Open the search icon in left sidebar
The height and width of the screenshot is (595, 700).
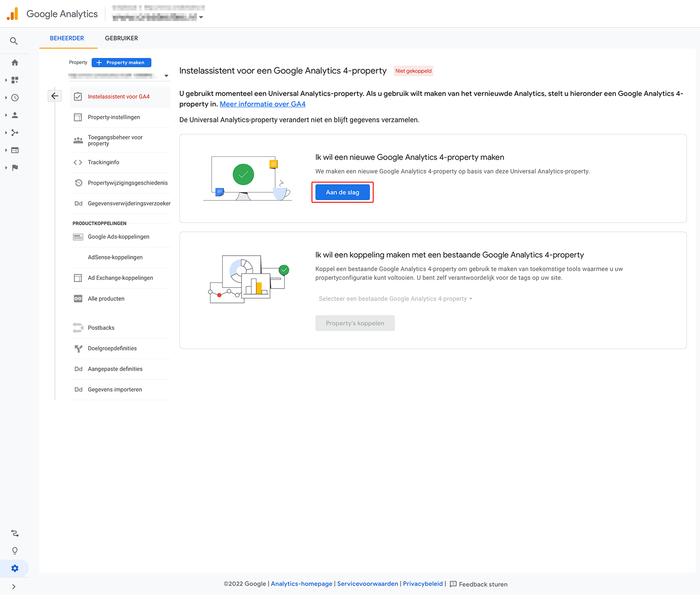pyautogui.click(x=14, y=41)
